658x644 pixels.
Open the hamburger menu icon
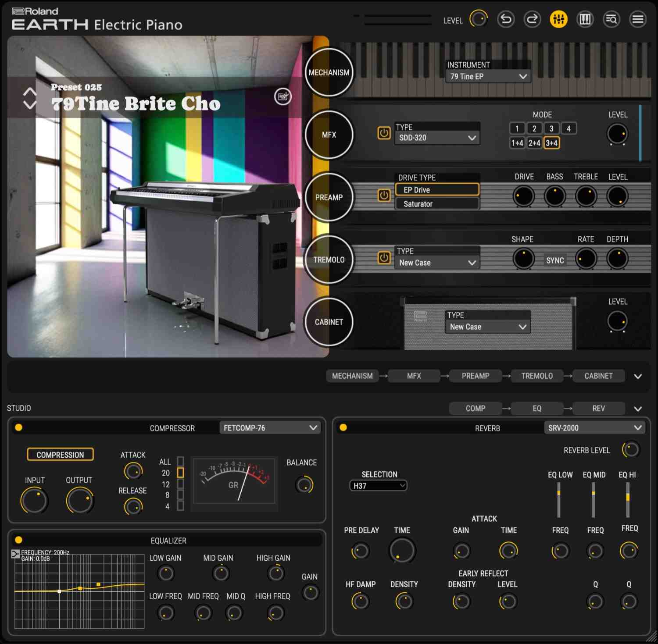coord(638,19)
